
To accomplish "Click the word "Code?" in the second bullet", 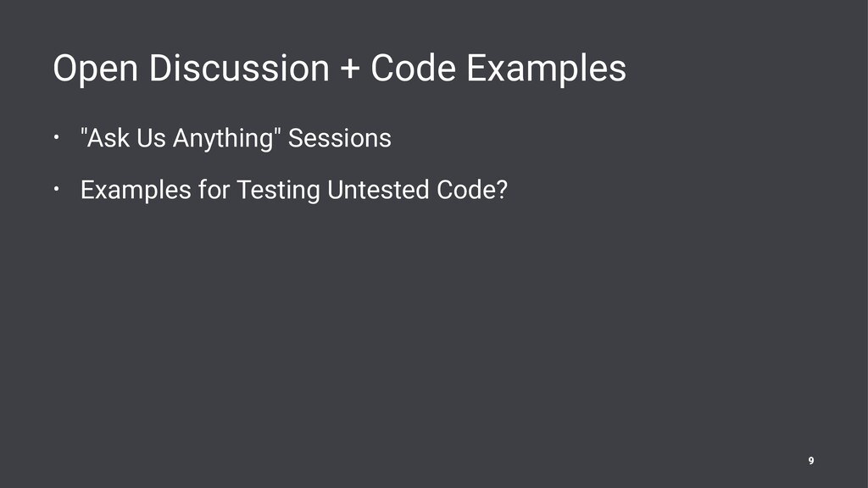I will click(471, 191).
